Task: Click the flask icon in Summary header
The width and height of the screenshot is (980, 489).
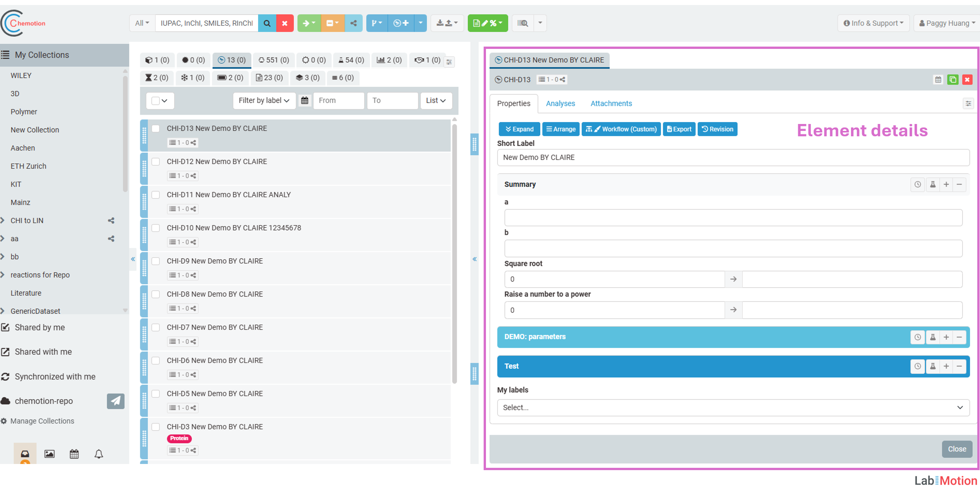Action: tap(933, 184)
